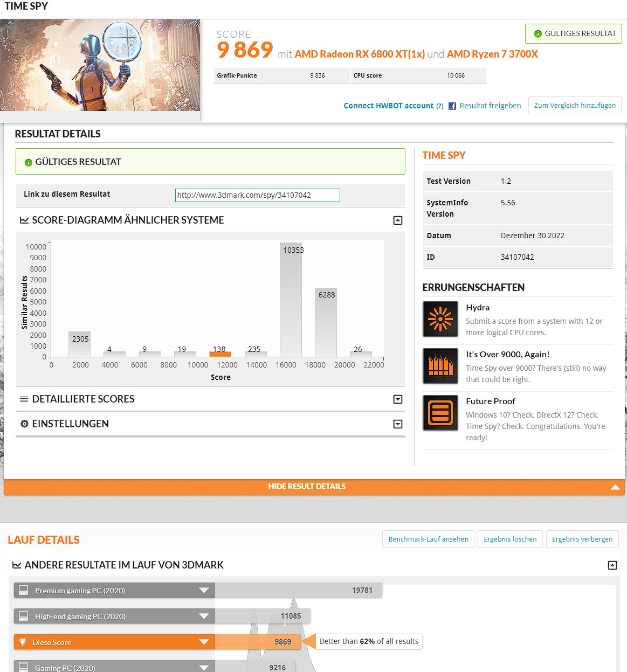Click the AMD Ryzen 7 3700X link

pos(492,54)
